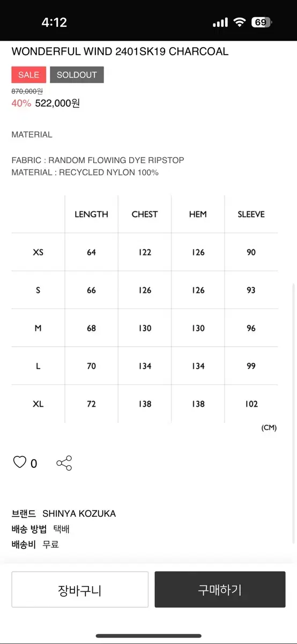Tap the 장바구니 cart button
The width and height of the screenshot is (297, 644).
tap(80, 590)
